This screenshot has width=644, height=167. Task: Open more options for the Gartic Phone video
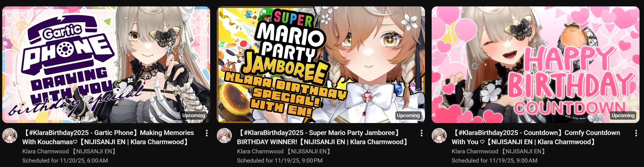click(x=207, y=133)
